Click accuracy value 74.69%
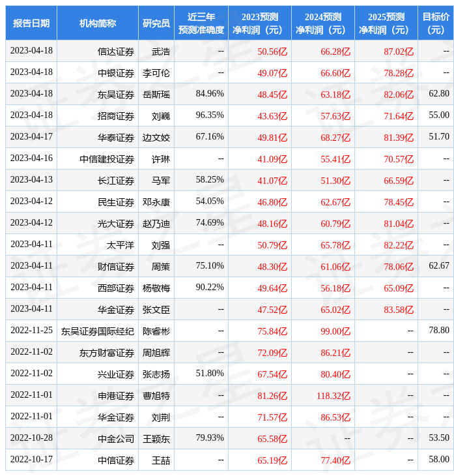Screen dimensions: 454x476 tap(210, 223)
